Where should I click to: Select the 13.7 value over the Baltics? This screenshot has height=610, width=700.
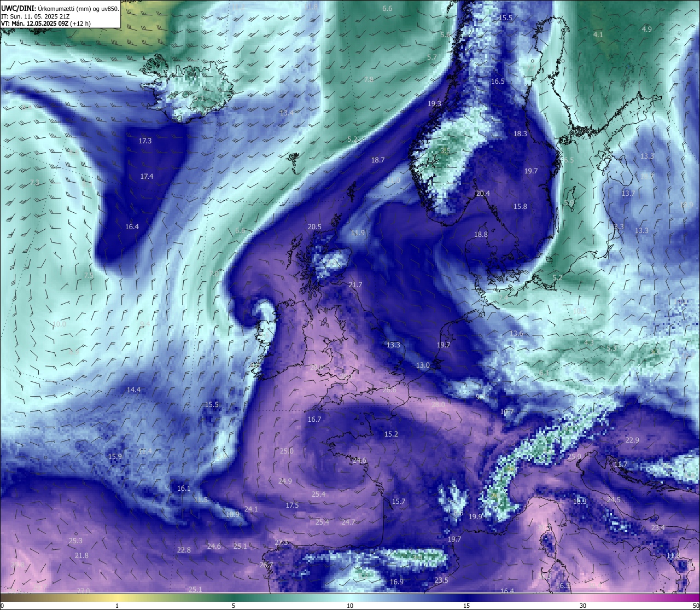click(628, 193)
